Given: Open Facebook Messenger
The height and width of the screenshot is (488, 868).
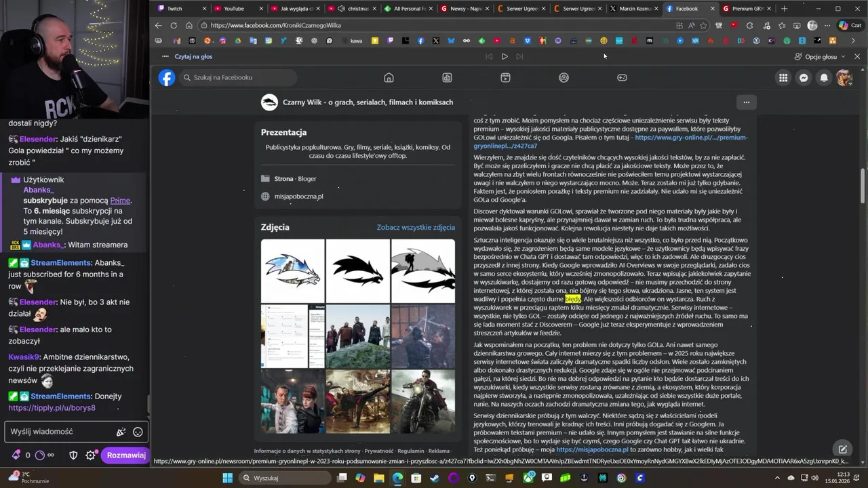Looking at the screenshot, I should (x=804, y=77).
